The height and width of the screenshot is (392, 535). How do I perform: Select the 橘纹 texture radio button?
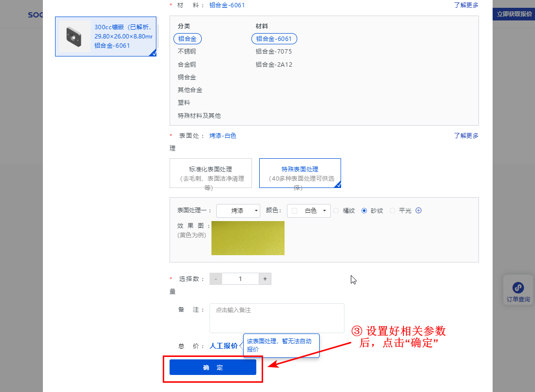pos(336,210)
